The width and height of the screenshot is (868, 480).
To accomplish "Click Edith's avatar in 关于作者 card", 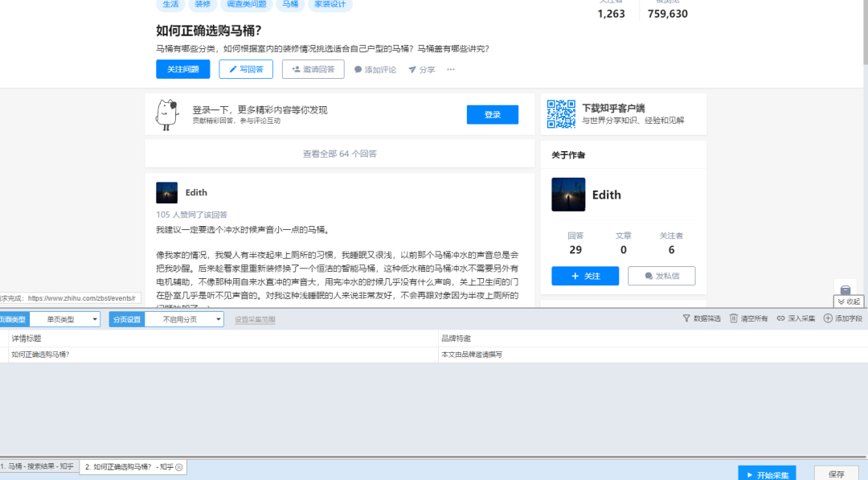I will click(x=568, y=195).
